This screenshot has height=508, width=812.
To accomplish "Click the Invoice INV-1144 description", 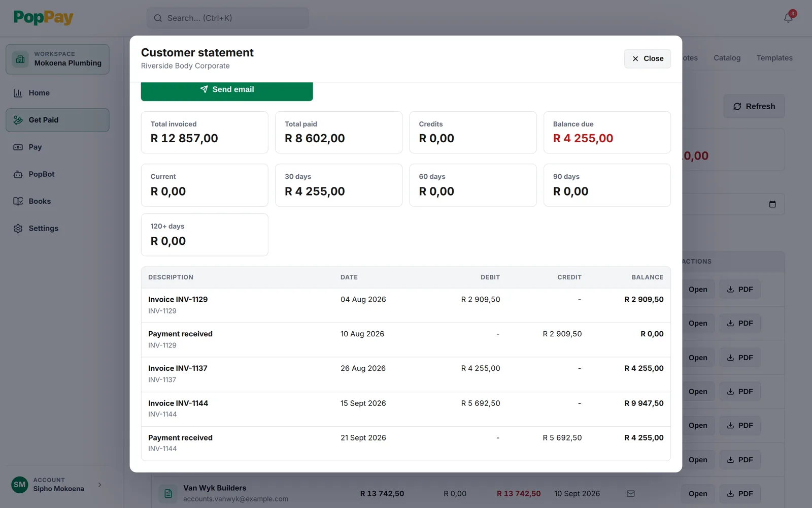I will [x=178, y=403].
